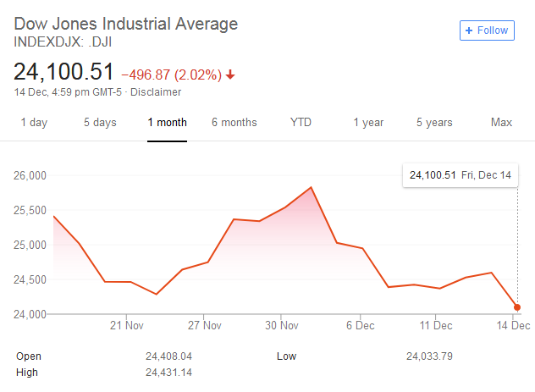Click the Open value 24,408.04
Screen dimensions: 535x392
click(x=171, y=356)
